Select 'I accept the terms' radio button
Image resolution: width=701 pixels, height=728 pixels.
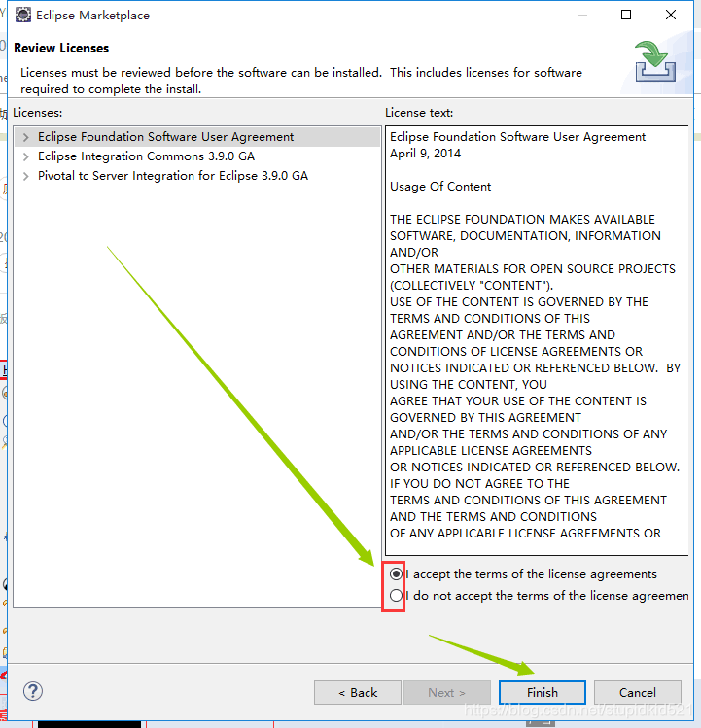pos(396,573)
